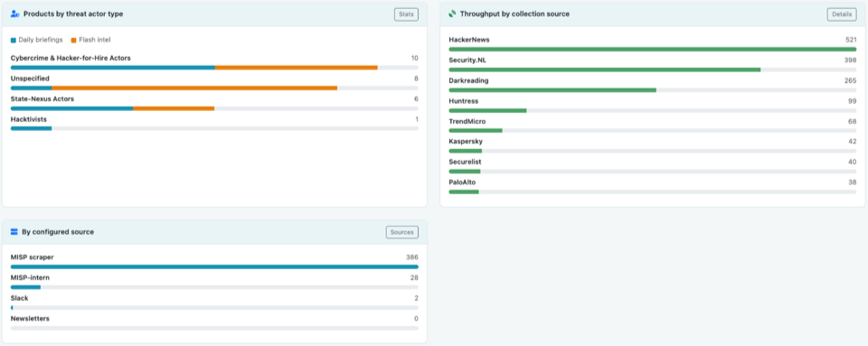
Task: Click the MISP scraper blue bar
Action: point(214,267)
